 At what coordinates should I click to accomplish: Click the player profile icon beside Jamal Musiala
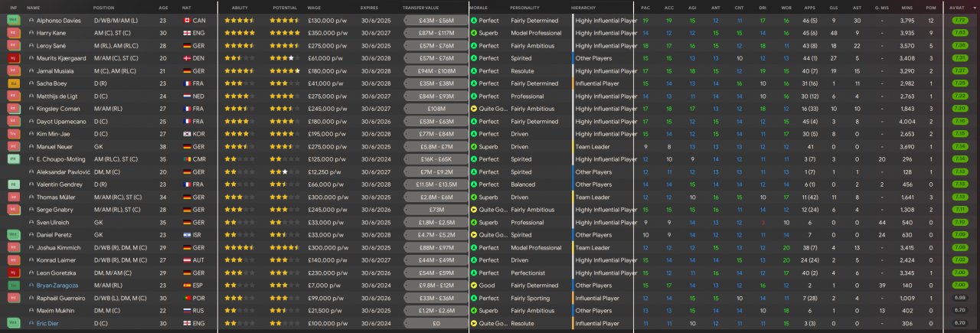tap(31, 71)
